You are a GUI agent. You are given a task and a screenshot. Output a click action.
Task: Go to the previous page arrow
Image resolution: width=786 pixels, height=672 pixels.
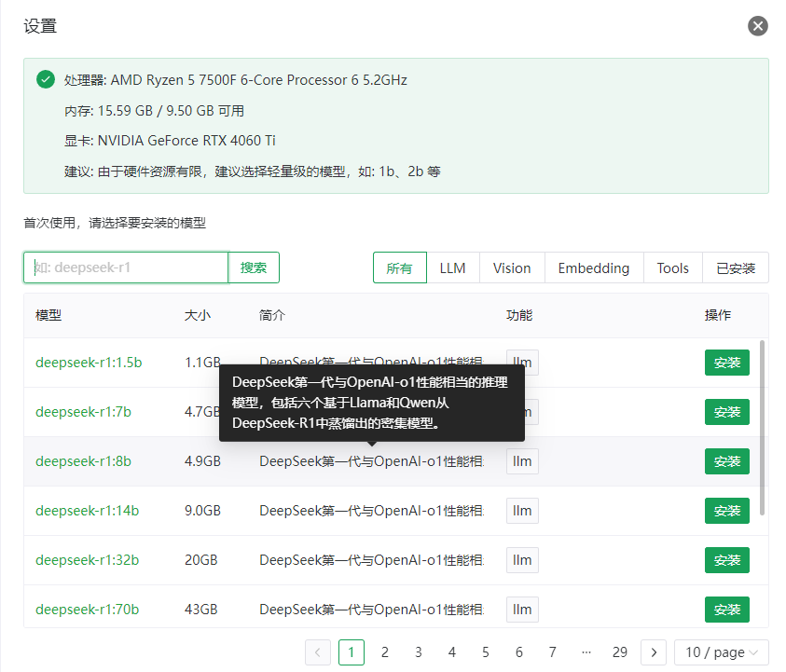[318, 652]
